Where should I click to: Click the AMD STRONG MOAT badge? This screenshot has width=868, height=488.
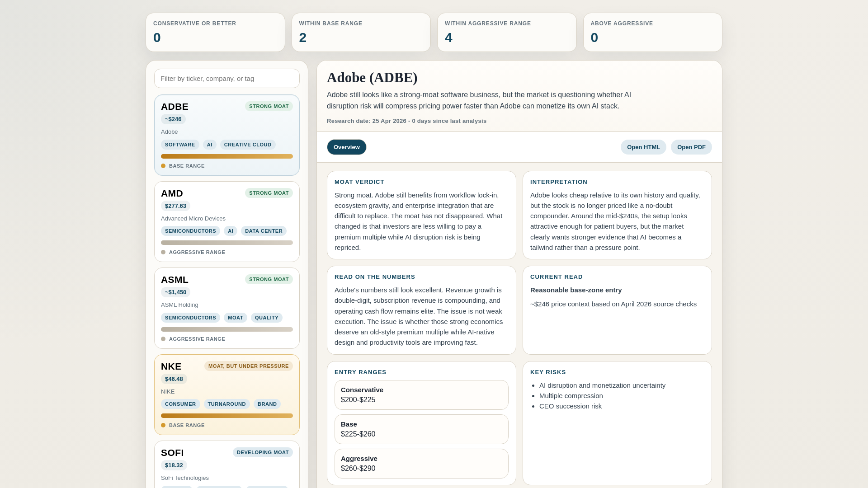269,193
